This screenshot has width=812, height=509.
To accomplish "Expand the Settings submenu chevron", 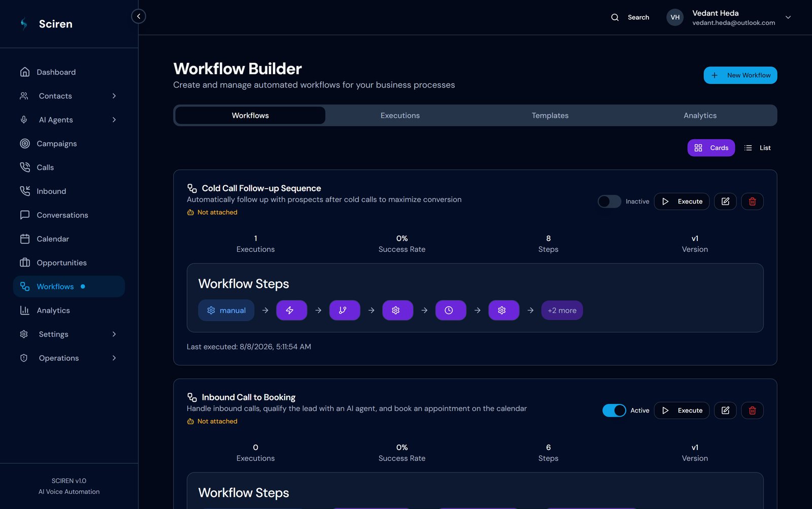I will (x=114, y=334).
